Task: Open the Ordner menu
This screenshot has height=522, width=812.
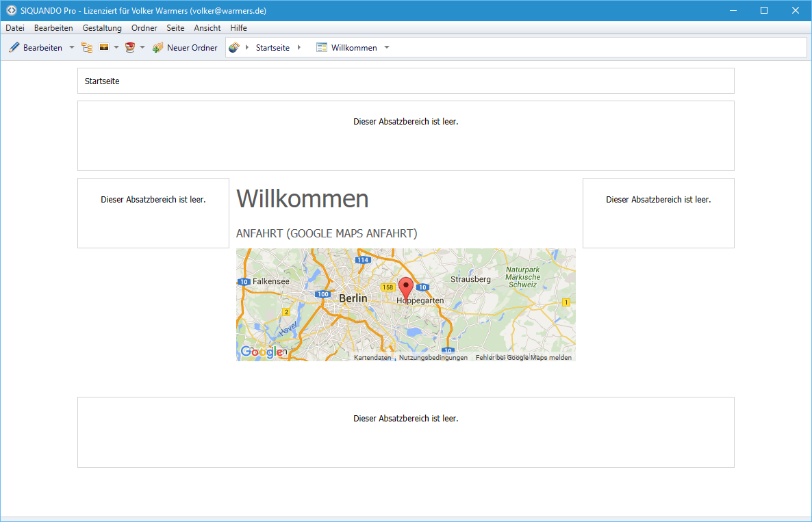Action: [144, 28]
